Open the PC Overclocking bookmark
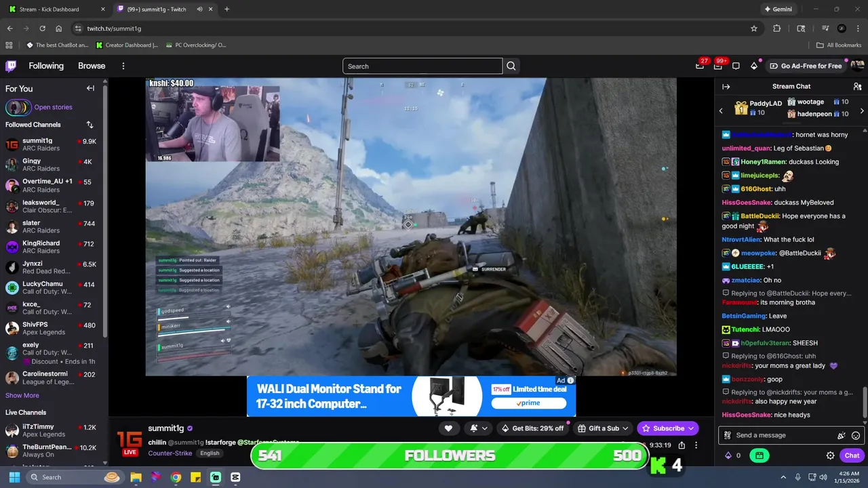 pos(195,45)
